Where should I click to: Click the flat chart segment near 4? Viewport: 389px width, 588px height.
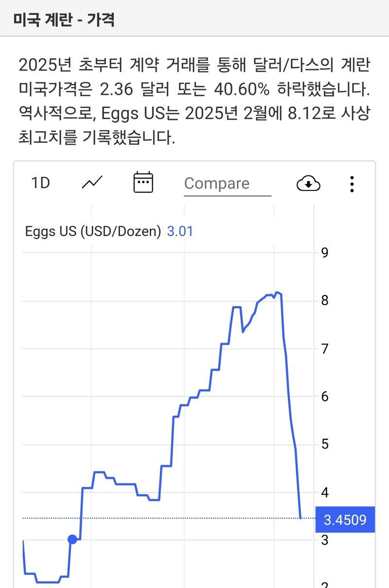tap(121, 484)
